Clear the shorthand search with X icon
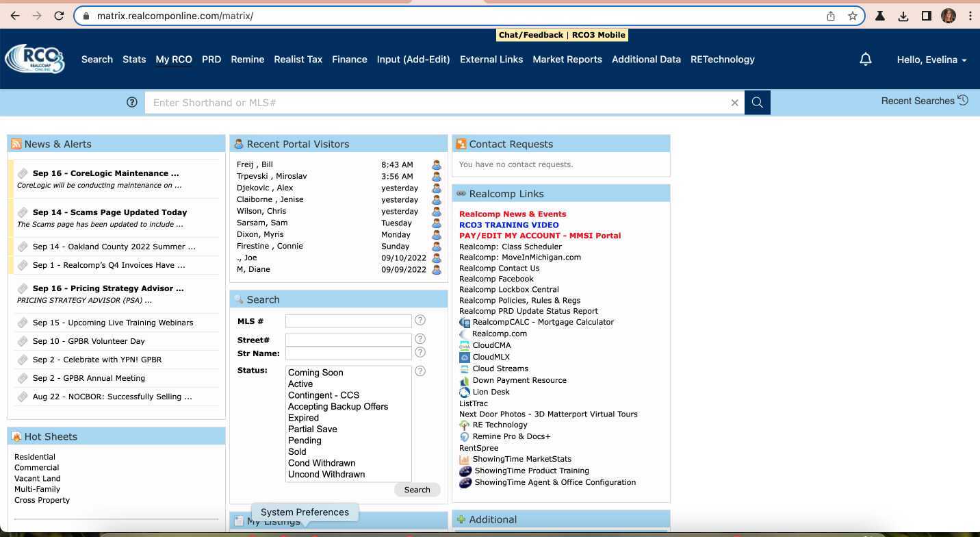Viewport: 980px width, 537px height. pyautogui.click(x=734, y=103)
